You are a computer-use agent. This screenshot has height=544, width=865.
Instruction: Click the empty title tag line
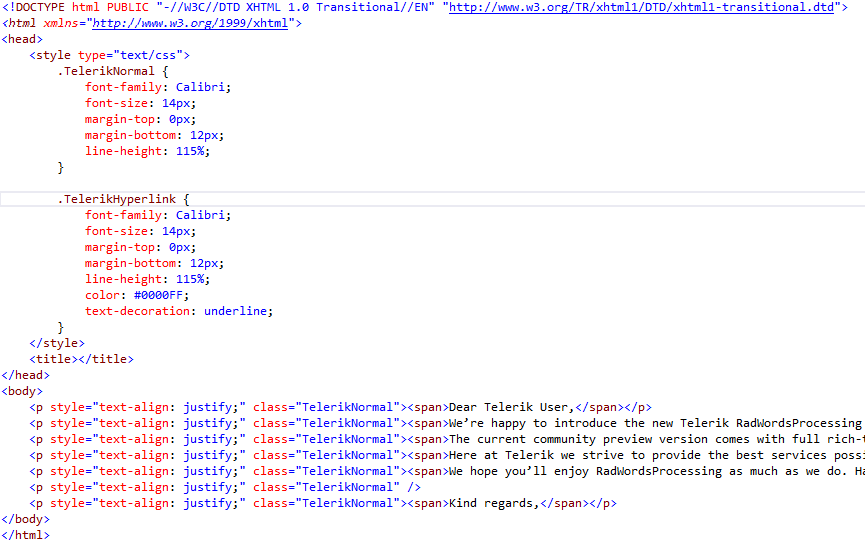(x=82, y=359)
